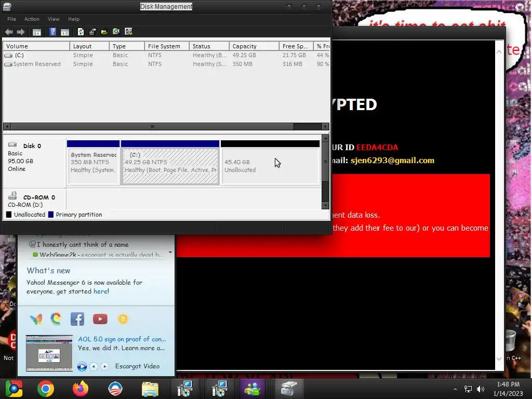The width and height of the screenshot is (532, 399).
Task: Click the AOL 5.0 video thumbnail
Action: pyautogui.click(x=49, y=353)
